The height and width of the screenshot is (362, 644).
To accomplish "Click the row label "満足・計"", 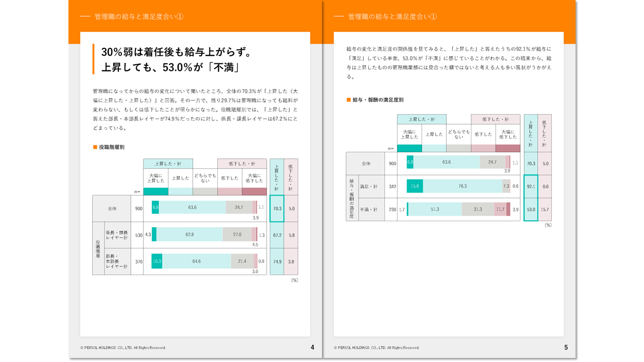I will click(370, 187).
